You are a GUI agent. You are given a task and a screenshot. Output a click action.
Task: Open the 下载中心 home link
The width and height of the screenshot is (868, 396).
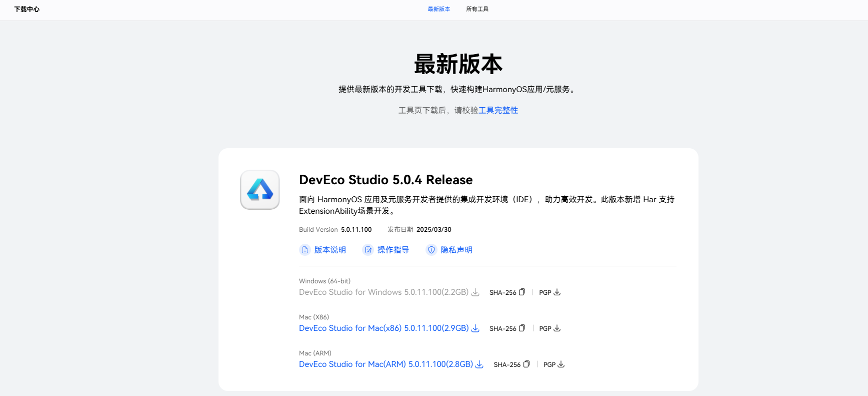point(27,9)
